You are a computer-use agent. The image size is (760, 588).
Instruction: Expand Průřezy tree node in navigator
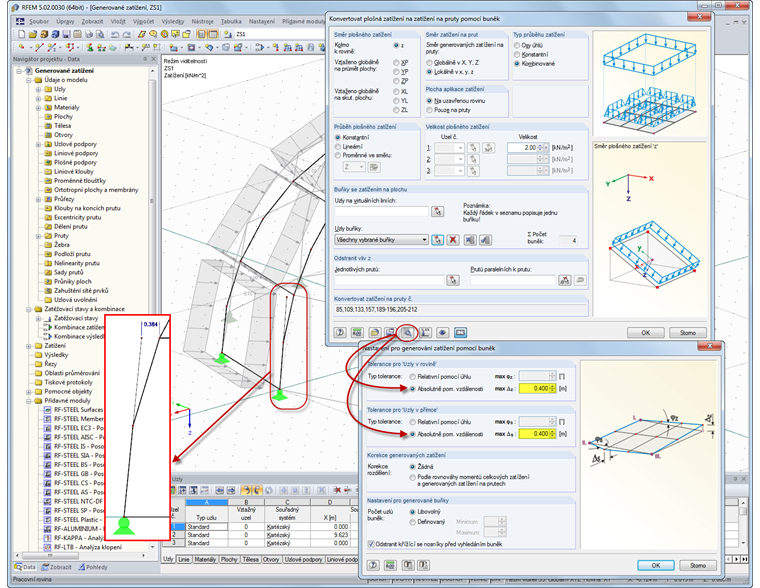click(x=38, y=199)
